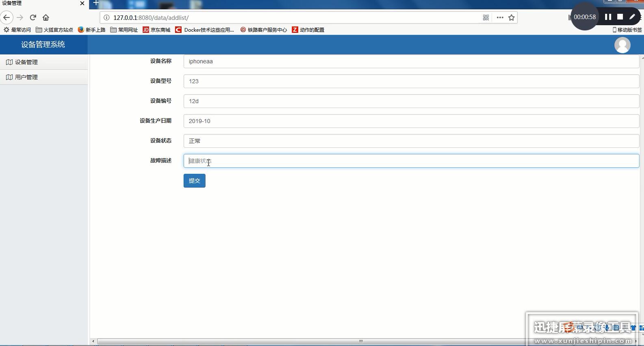Open 设备管理 in the sidebar
Image resolution: width=644 pixels, height=346 pixels.
click(x=44, y=62)
